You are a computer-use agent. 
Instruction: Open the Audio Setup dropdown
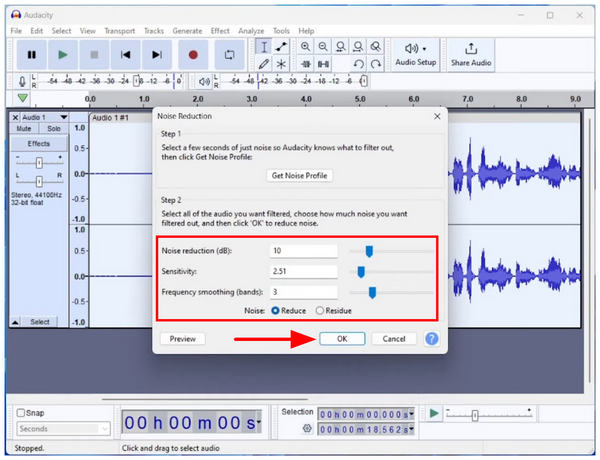point(416,55)
